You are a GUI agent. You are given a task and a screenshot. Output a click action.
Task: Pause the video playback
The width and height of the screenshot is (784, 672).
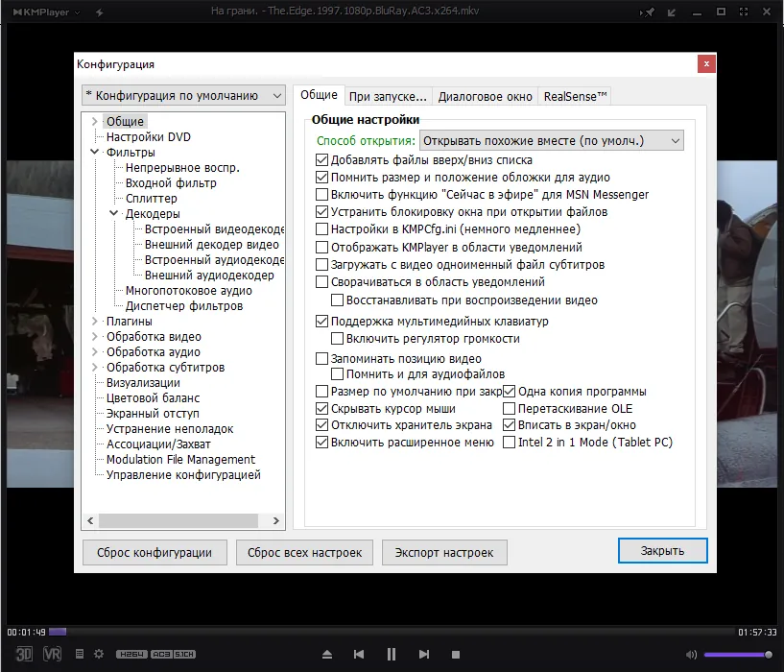(x=392, y=654)
